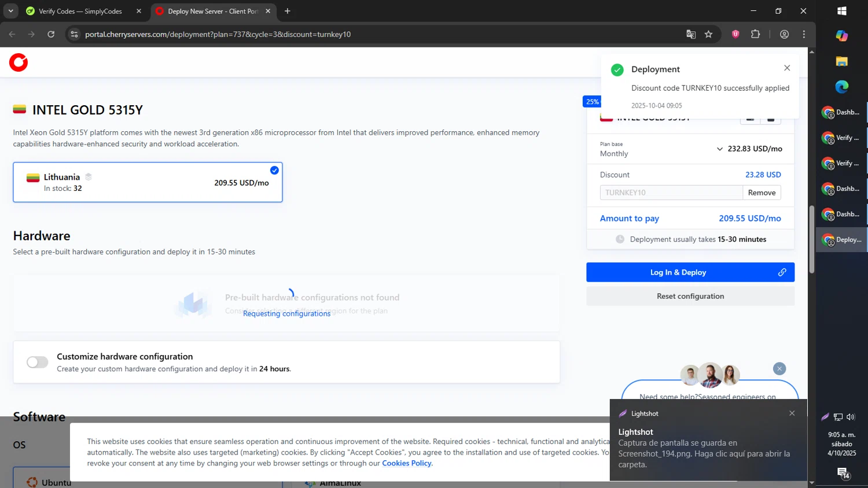The image size is (868, 488).
Task: Click the layers icon next to Lithuania
Action: pos(89,177)
